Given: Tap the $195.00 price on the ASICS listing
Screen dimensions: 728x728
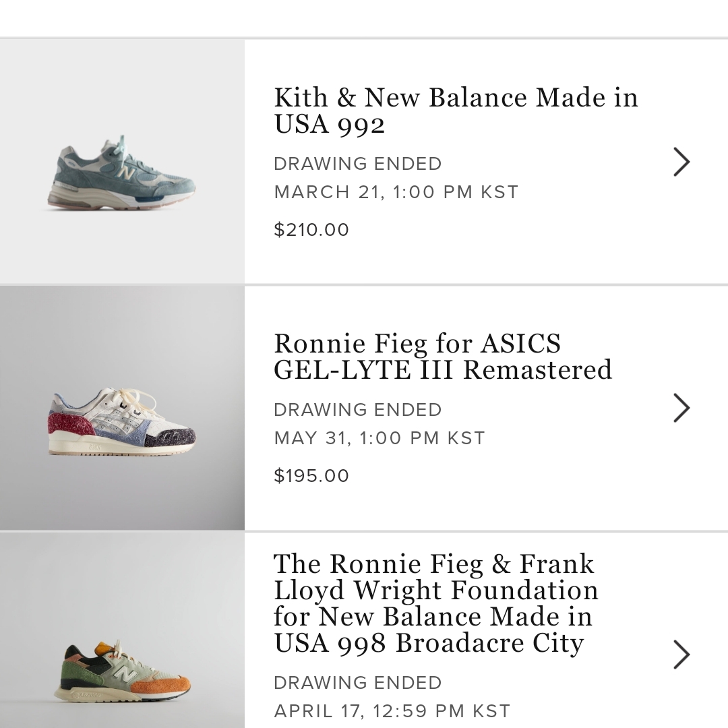Looking at the screenshot, I should pyautogui.click(x=311, y=476).
